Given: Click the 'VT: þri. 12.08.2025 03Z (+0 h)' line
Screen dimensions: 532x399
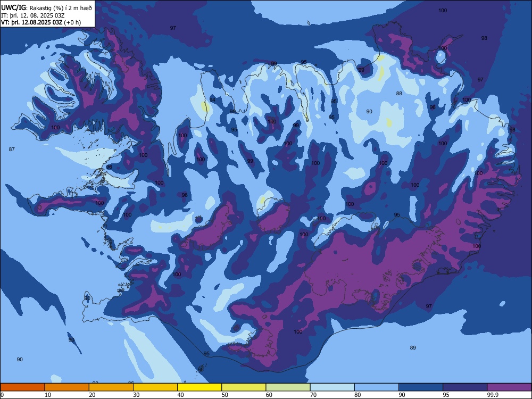Looking at the screenshot, I should (x=41, y=22).
